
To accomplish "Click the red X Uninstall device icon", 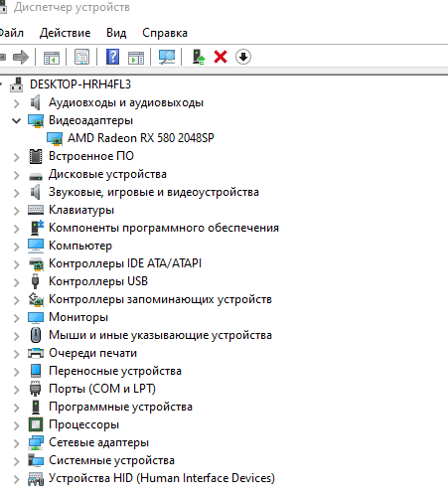I will (x=221, y=57).
